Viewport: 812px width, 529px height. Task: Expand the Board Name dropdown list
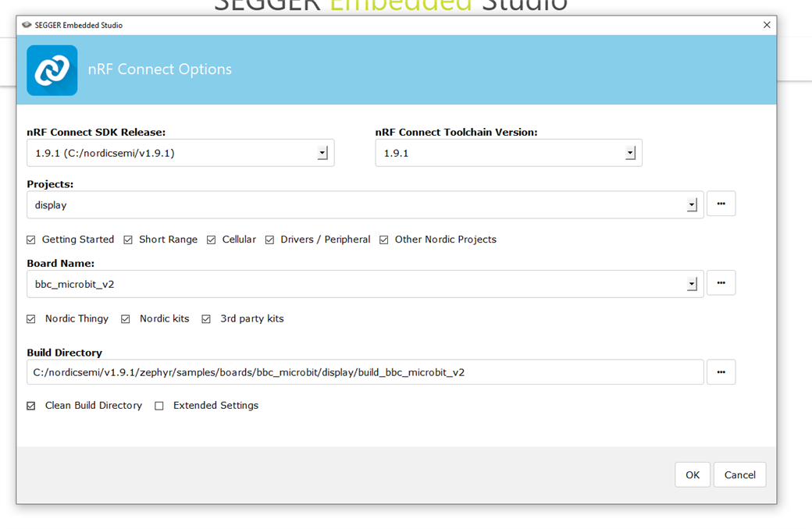click(692, 284)
